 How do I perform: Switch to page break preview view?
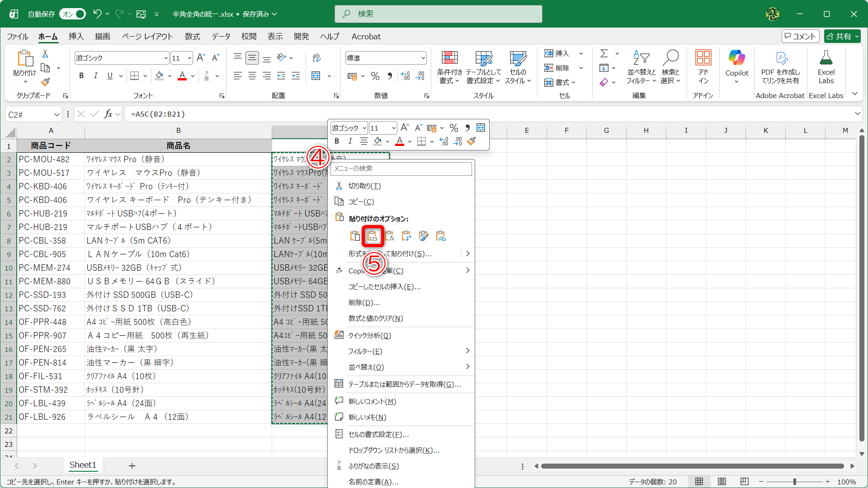tap(745, 481)
